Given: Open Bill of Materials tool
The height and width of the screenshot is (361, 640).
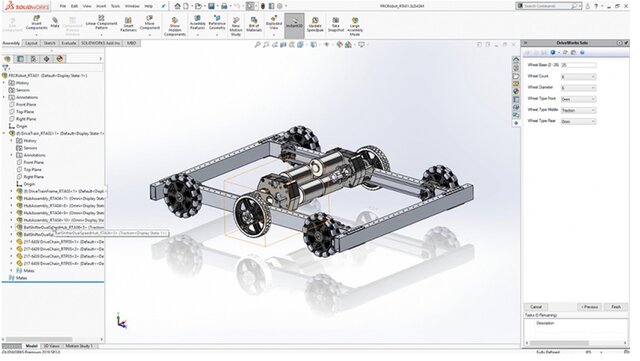Looking at the screenshot, I should point(254,25).
